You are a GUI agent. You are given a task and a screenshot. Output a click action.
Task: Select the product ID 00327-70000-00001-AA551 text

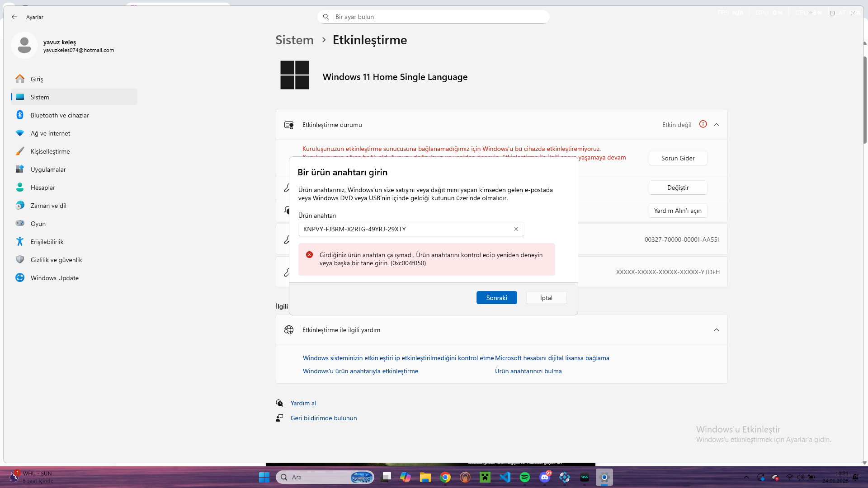[x=682, y=239]
